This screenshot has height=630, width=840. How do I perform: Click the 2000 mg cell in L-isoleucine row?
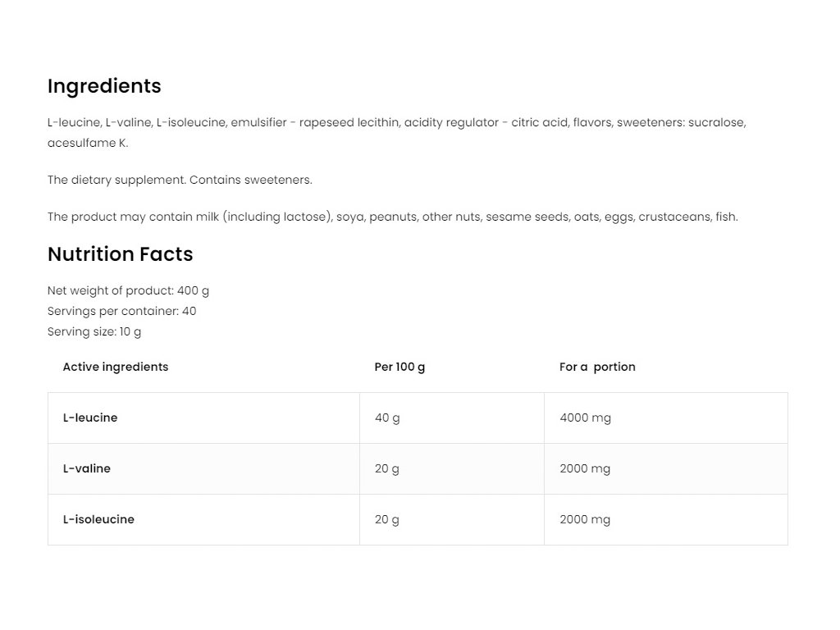585,520
